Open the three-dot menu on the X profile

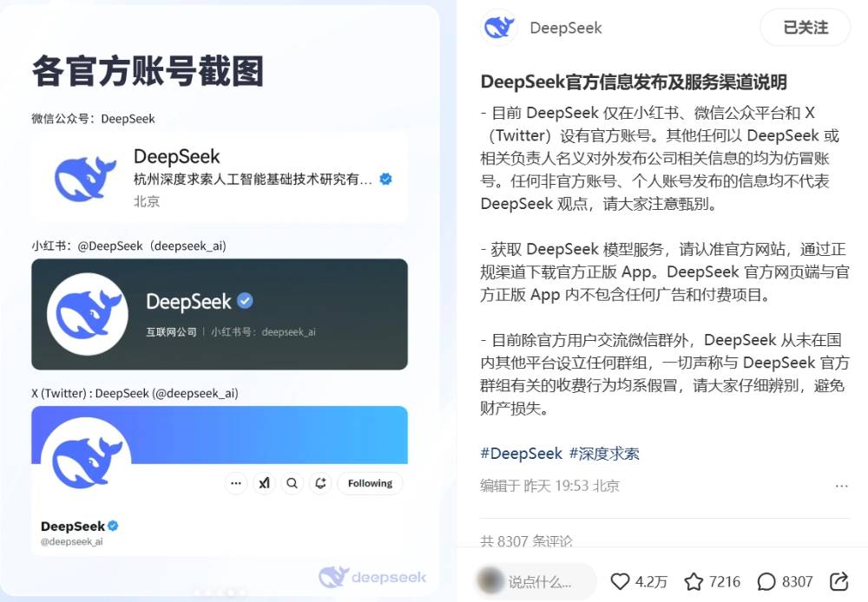(236, 483)
